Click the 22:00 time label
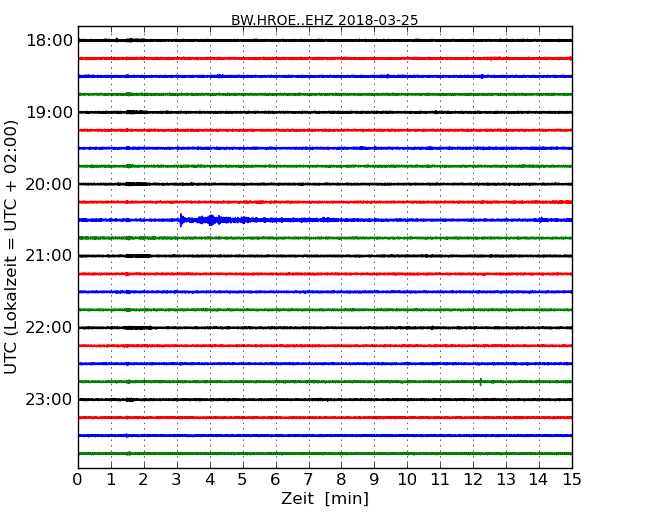This screenshot has width=650, height=520. (x=49, y=328)
